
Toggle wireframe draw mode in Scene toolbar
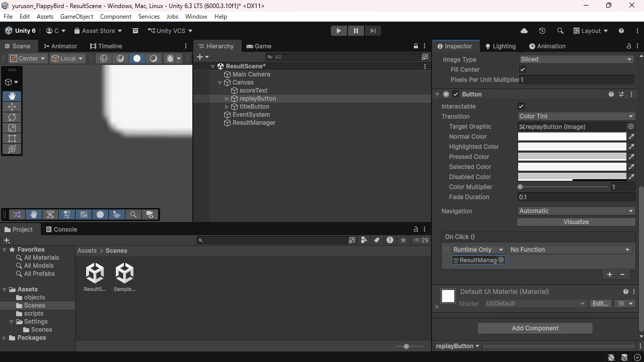[x=104, y=58]
